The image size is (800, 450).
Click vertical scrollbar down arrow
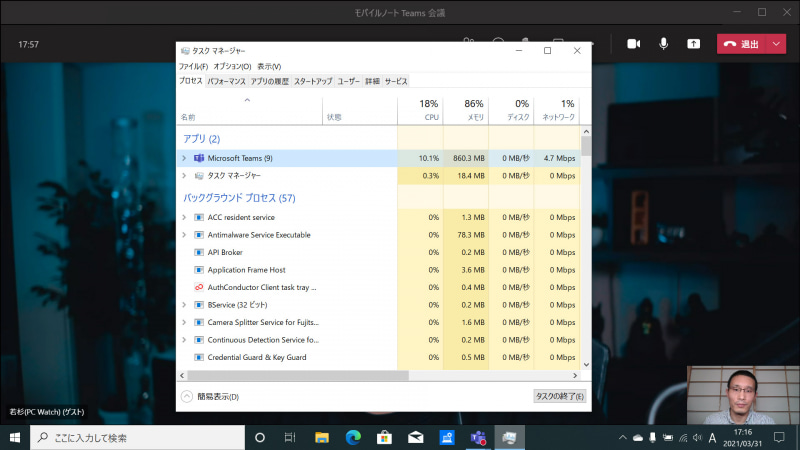pos(586,365)
